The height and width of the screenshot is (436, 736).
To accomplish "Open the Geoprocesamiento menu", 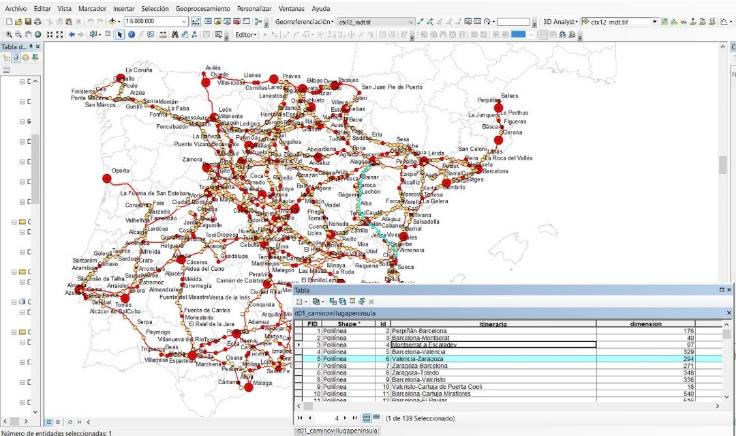I will [203, 8].
